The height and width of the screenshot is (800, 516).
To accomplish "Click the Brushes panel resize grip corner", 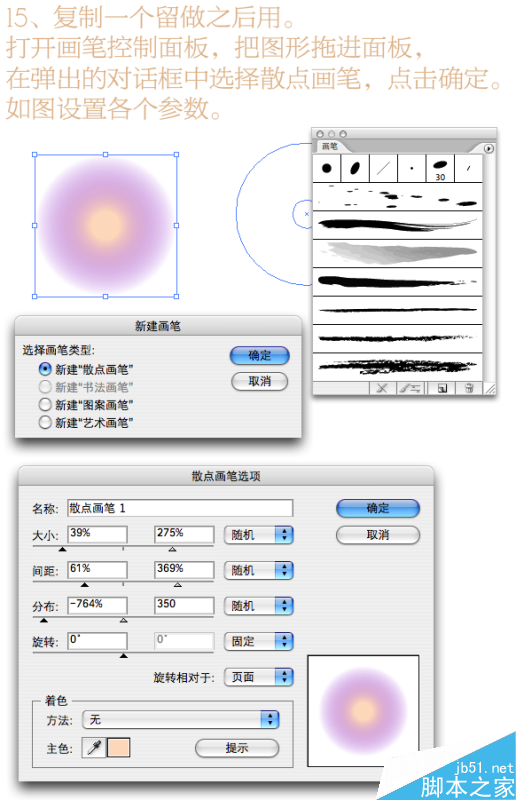I will (489, 389).
